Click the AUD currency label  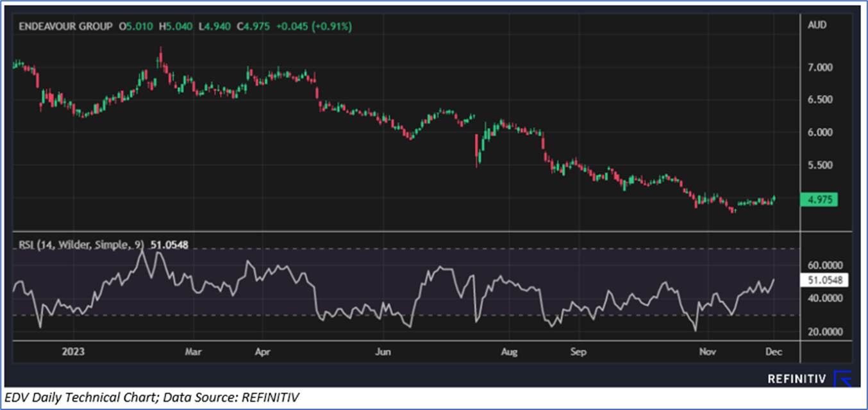pos(818,26)
